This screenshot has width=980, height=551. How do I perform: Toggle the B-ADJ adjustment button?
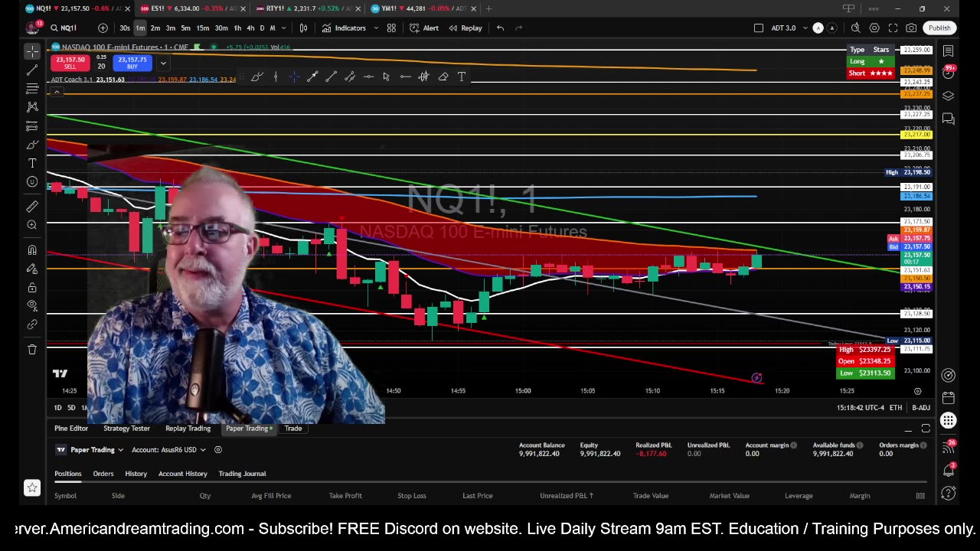click(920, 408)
